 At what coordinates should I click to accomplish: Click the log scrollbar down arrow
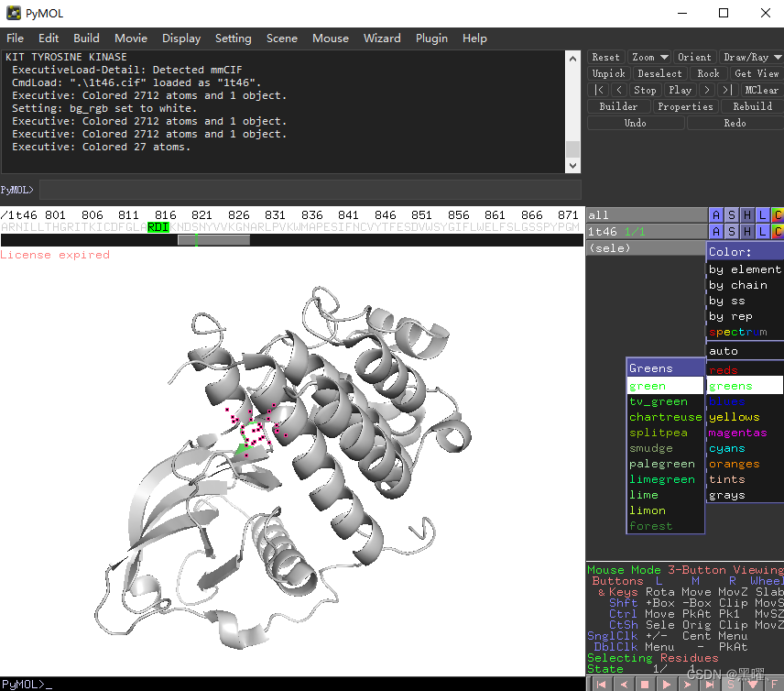pyautogui.click(x=573, y=166)
